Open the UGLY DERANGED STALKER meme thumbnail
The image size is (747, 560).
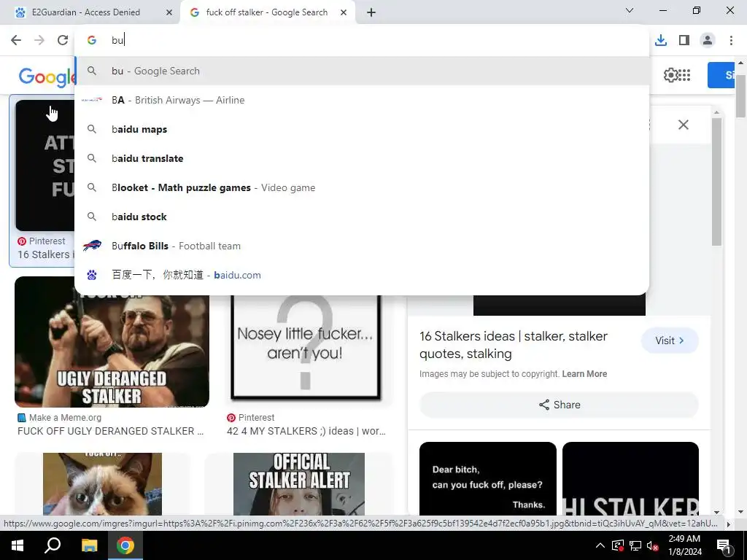(112, 351)
